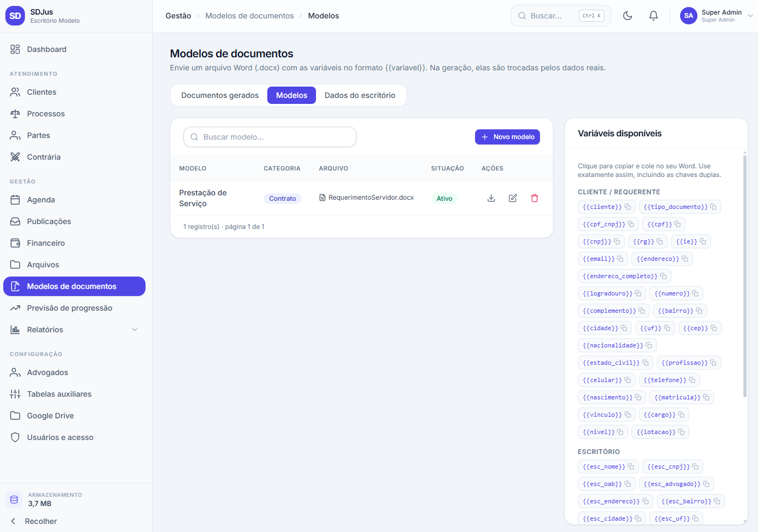Click Modelos de documentos breadcrumb
Viewport: 758px width, 532px height.
click(x=249, y=16)
